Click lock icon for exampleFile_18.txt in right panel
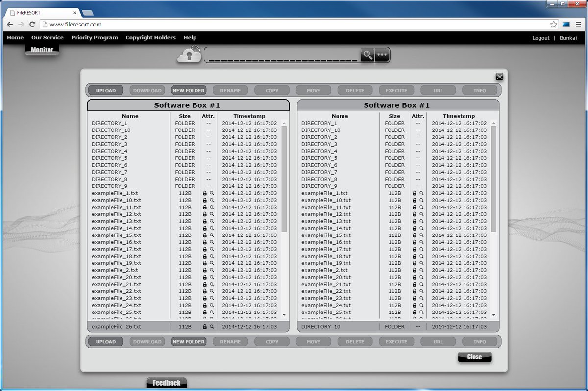This screenshot has width=588, height=391. (x=415, y=256)
